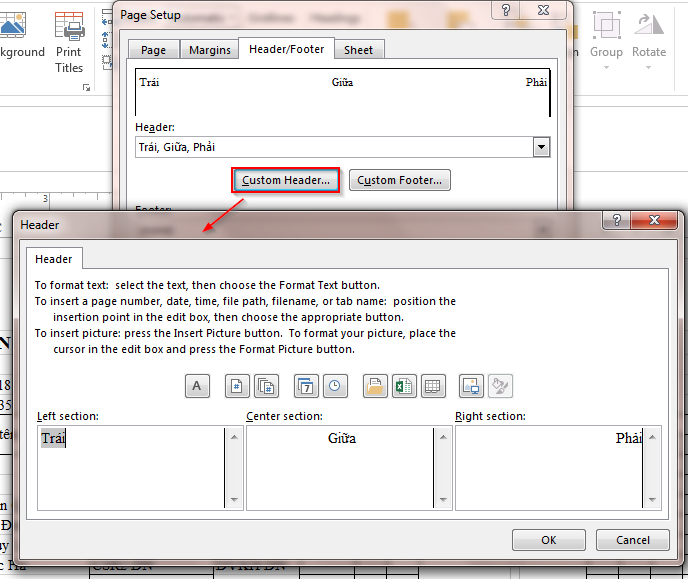Insert Time using clock icon
The image size is (688, 579).
tap(333, 386)
